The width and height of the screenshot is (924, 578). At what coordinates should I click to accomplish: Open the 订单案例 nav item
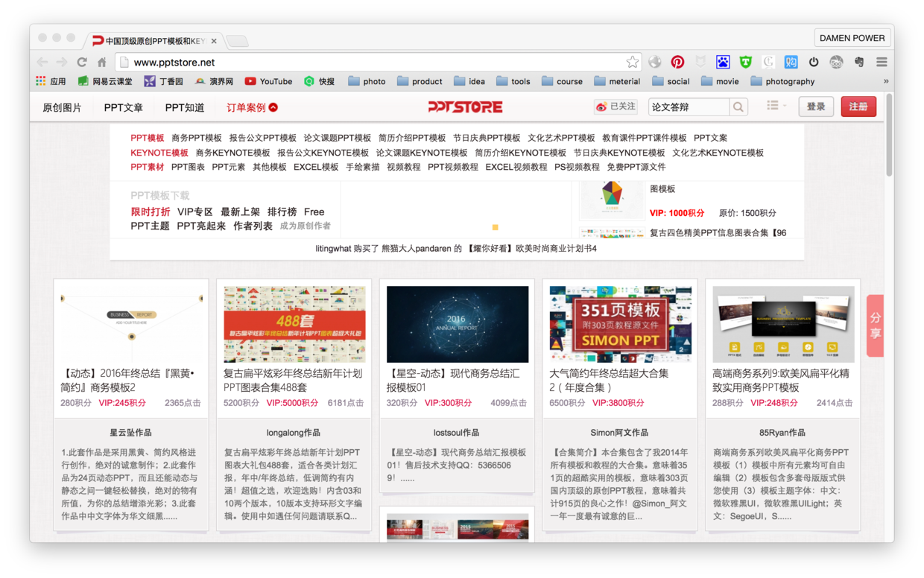click(x=252, y=108)
